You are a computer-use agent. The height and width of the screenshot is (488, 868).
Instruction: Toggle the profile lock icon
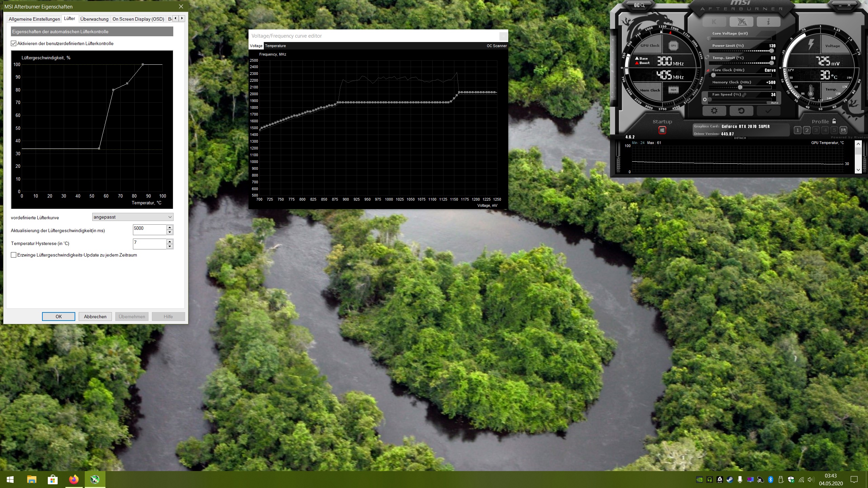click(x=834, y=121)
